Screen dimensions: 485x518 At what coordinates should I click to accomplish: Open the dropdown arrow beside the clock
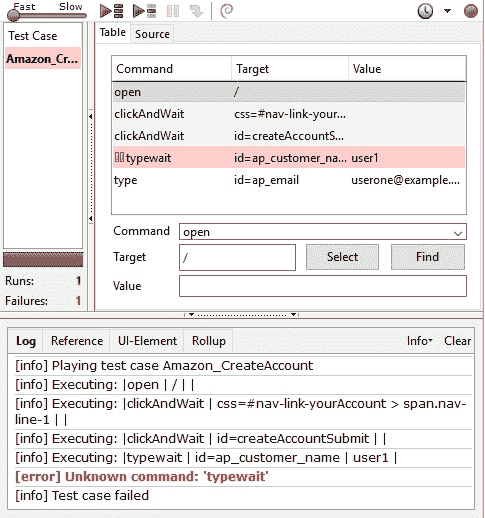pyautogui.click(x=447, y=11)
